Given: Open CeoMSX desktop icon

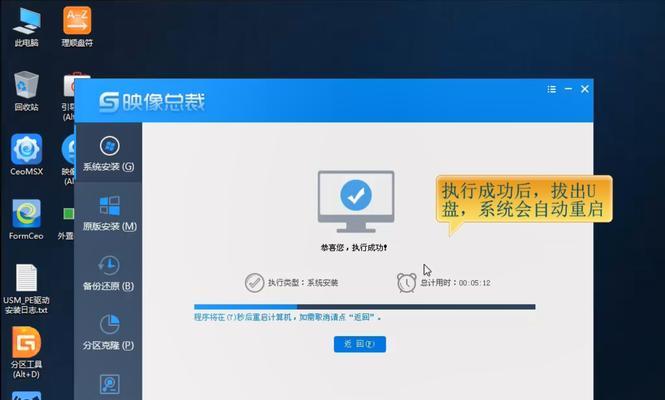Looking at the screenshot, I should [x=26, y=154].
